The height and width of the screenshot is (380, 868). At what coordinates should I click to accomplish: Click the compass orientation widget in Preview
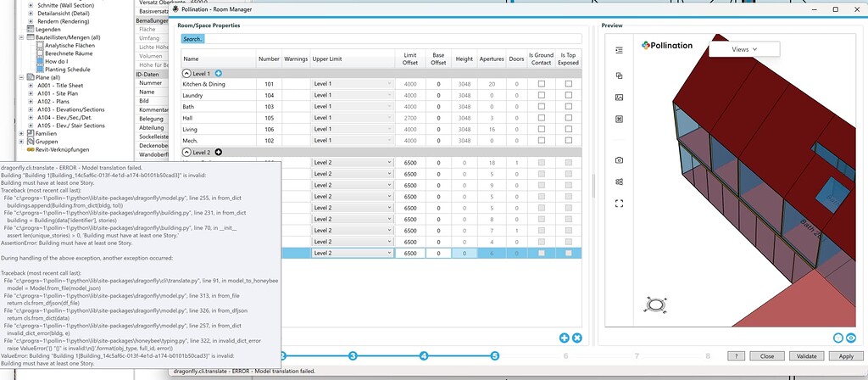click(655, 305)
